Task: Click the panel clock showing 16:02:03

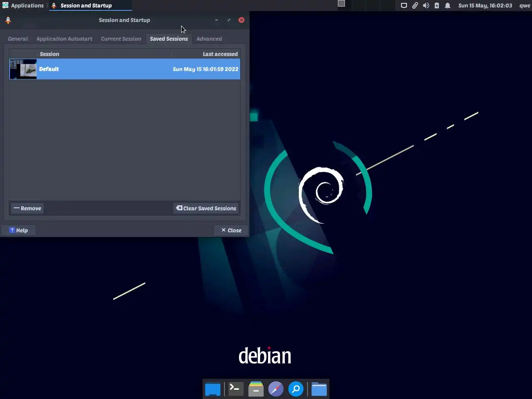Action: pos(485,5)
